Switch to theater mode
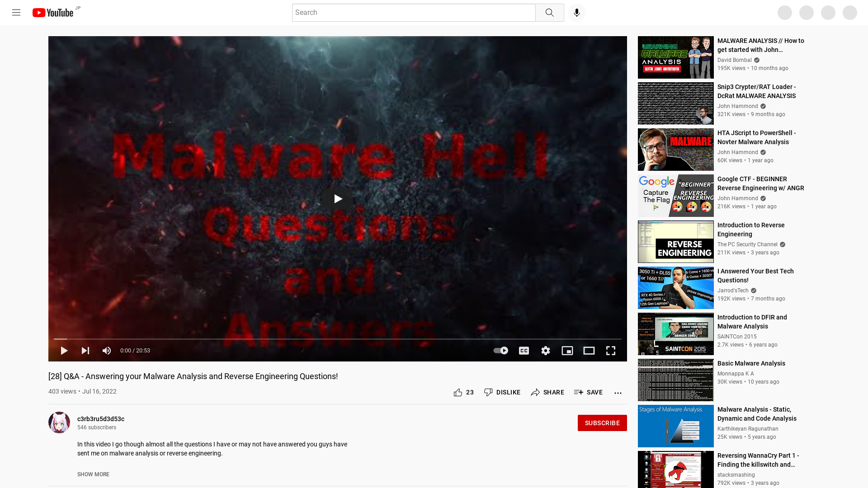 (x=589, y=351)
